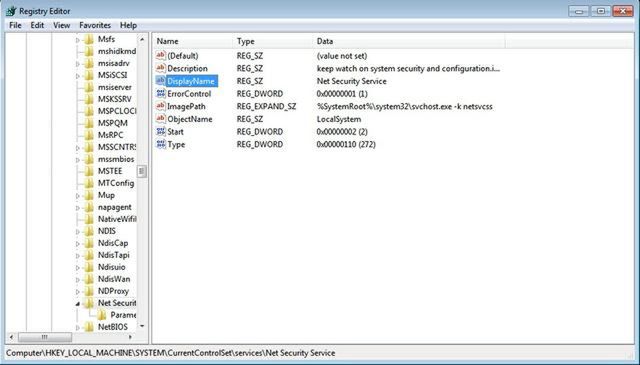This screenshot has height=365, width=640.
Task: Expand the NdisCap tree node
Action: point(78,244)
